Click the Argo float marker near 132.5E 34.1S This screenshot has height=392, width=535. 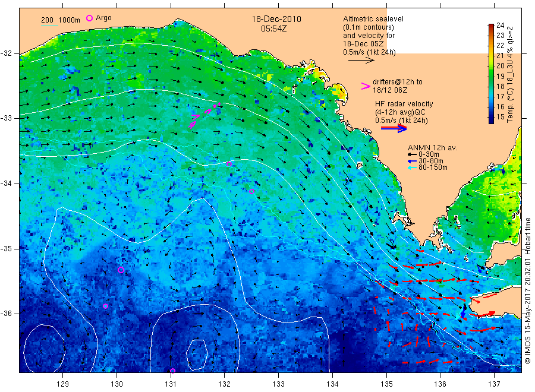tap(251, 192)
